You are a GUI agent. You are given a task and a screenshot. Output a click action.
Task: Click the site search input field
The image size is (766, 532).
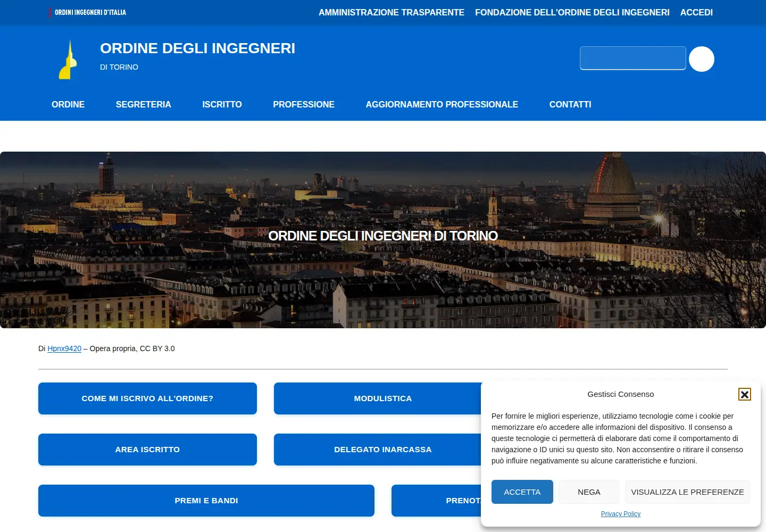[x=633, y=58]
